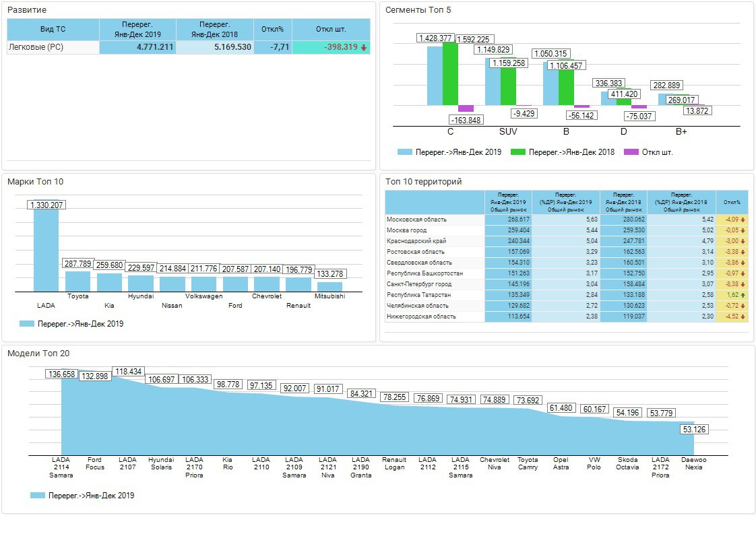Click the red down arrow beside -398.319
The width and height of the screenshot is (756, 534).
point(364,48)
